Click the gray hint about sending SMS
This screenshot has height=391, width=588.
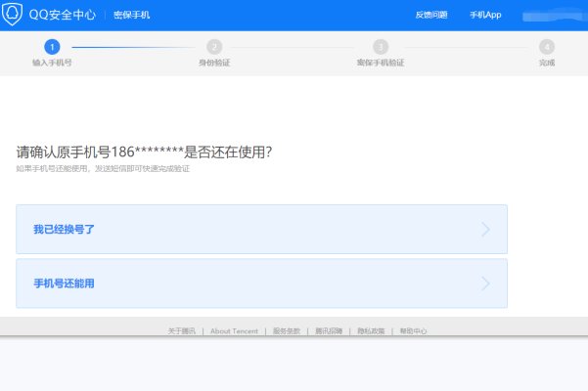pyautogui.click(x=103, y=169)
